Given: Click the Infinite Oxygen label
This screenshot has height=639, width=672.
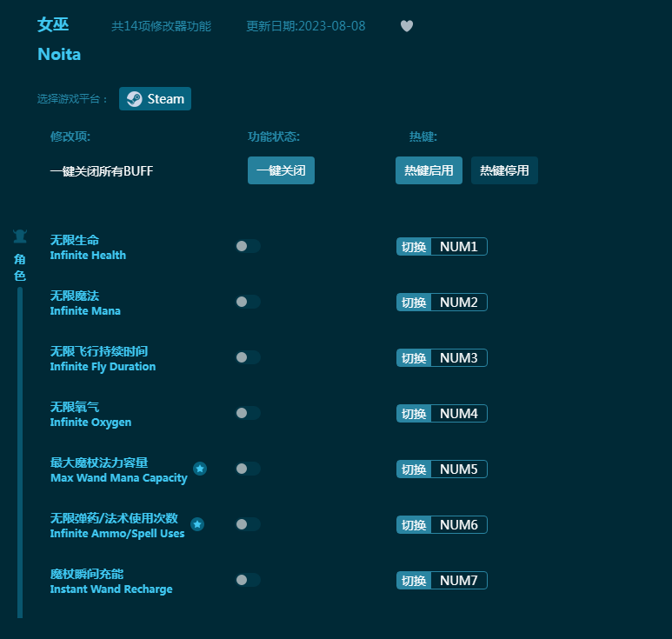Looking at the screenshot, I should coord(91,423).
